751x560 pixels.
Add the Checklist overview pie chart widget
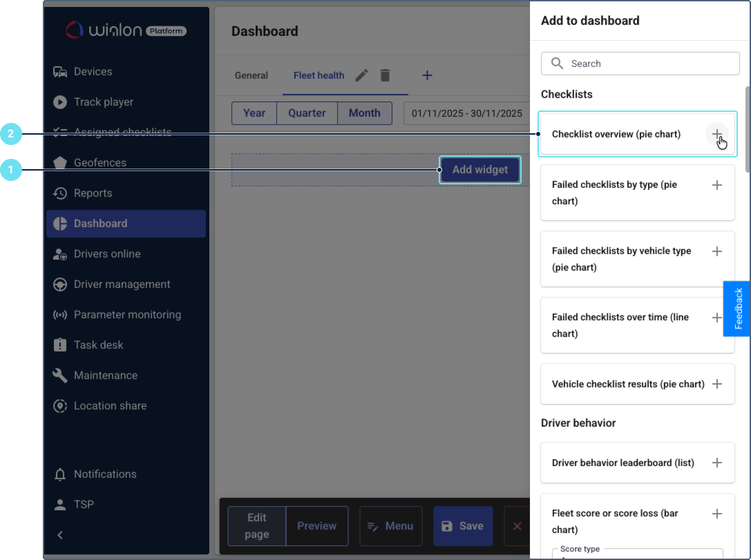[x=716, y=134]
